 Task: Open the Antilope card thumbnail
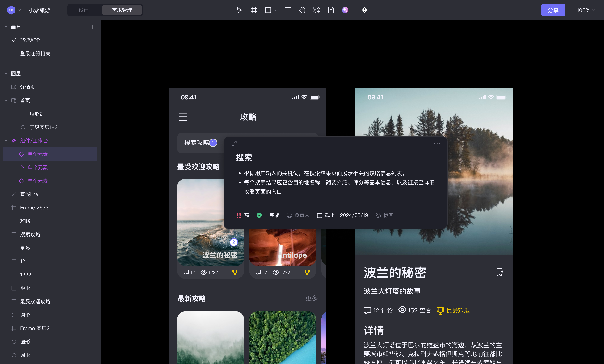(x=283, y=247)
